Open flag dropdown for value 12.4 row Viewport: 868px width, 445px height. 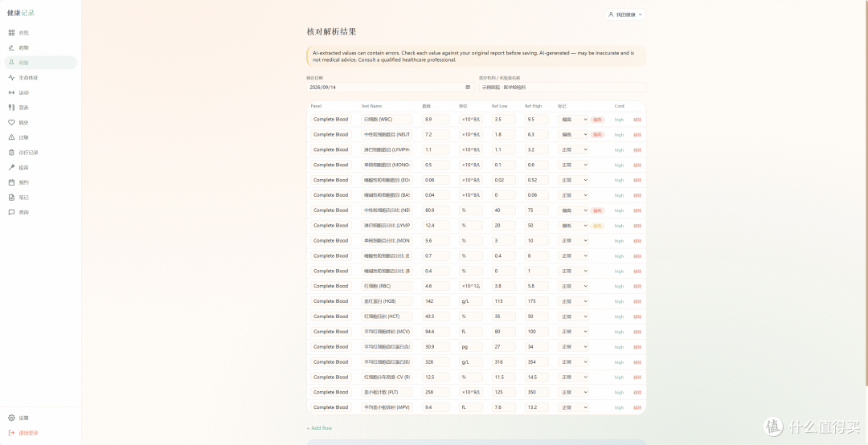573,225
